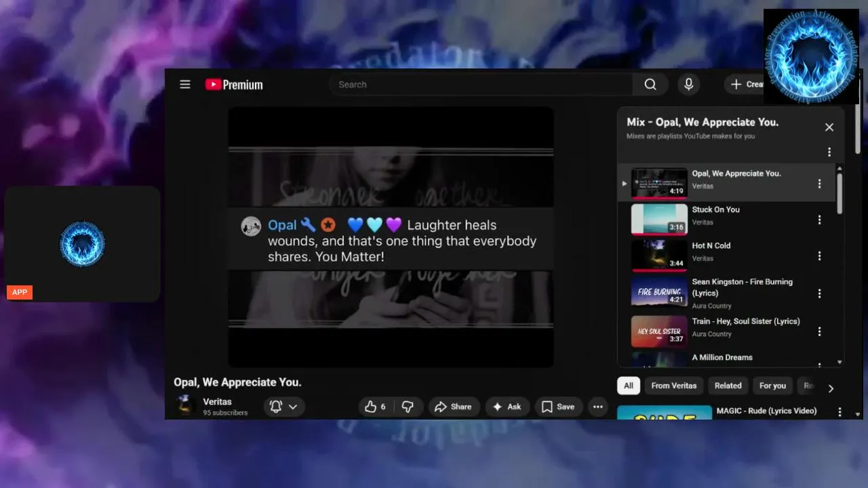
Task: Open the Veritas channel name link
Action: click(x=217, y=402)
